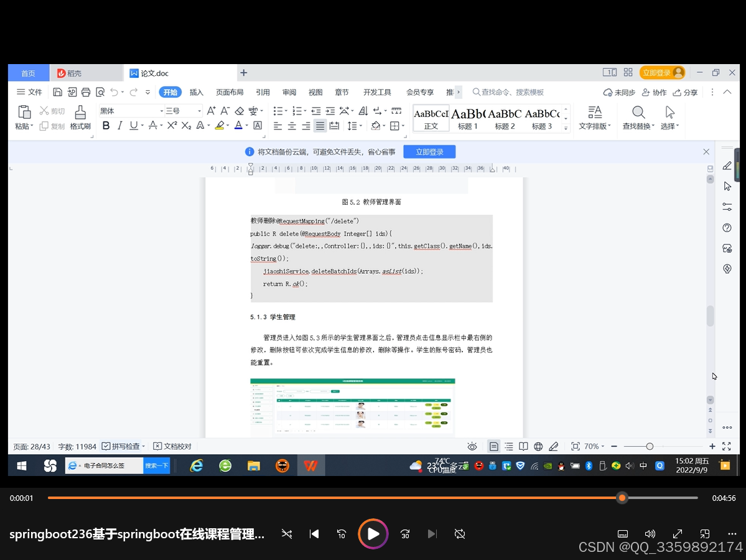The image size is (746, 560).
Task: Open the text highlight color tool
Action: coord(220,126)
